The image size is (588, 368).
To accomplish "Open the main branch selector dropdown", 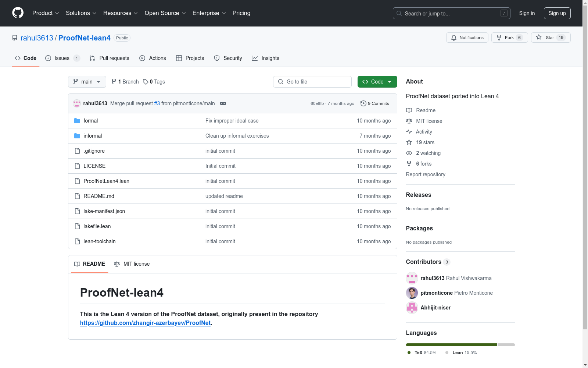I will tap(87, 82).
